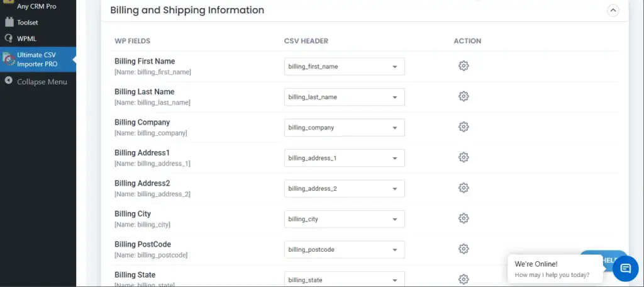This screenshot has width=644, height=287.
Task: Click the Billing State field label
Action: tap(135, 274)
